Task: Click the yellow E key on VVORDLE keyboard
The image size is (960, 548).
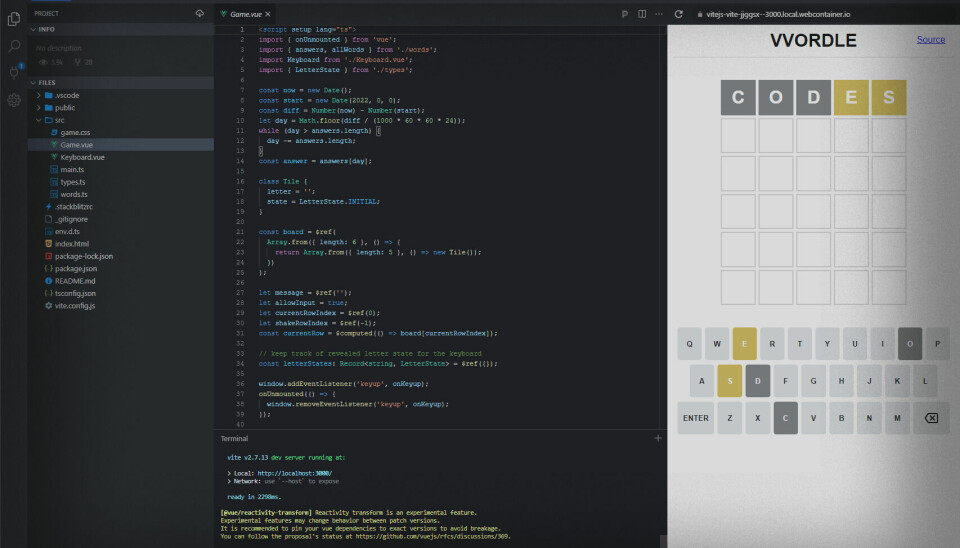Action: coord(744,344)
